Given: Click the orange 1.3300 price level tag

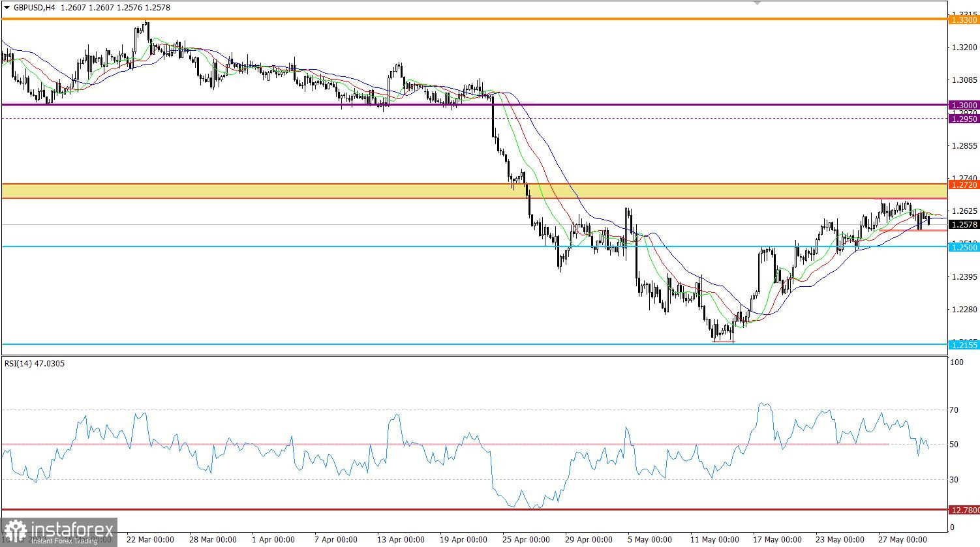Looking at the screenshot, I should pos(964,20).
